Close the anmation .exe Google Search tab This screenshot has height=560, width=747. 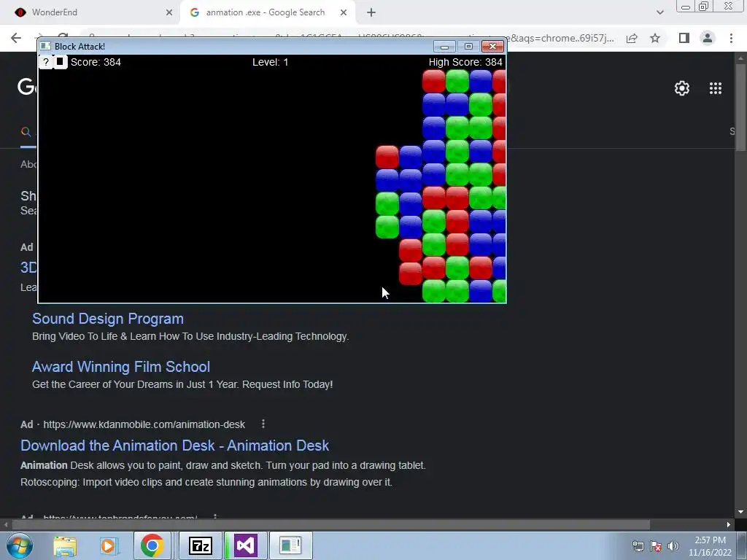[x=344, y=12]
